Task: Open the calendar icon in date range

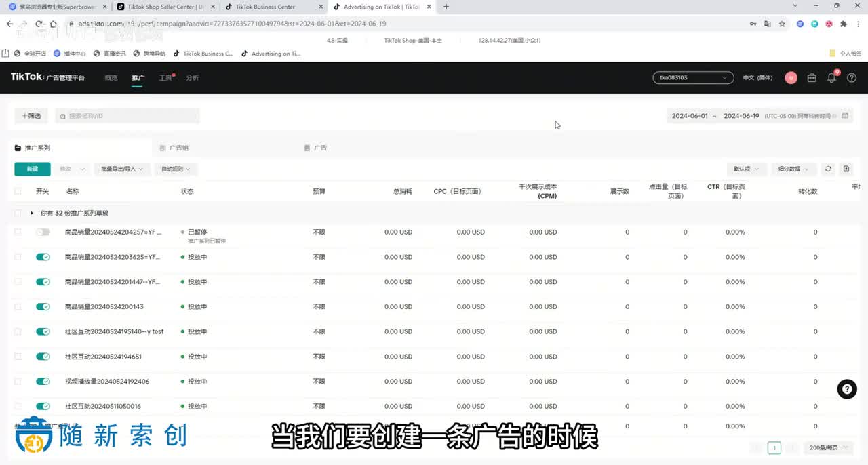Action: click(x=845, y=116)
